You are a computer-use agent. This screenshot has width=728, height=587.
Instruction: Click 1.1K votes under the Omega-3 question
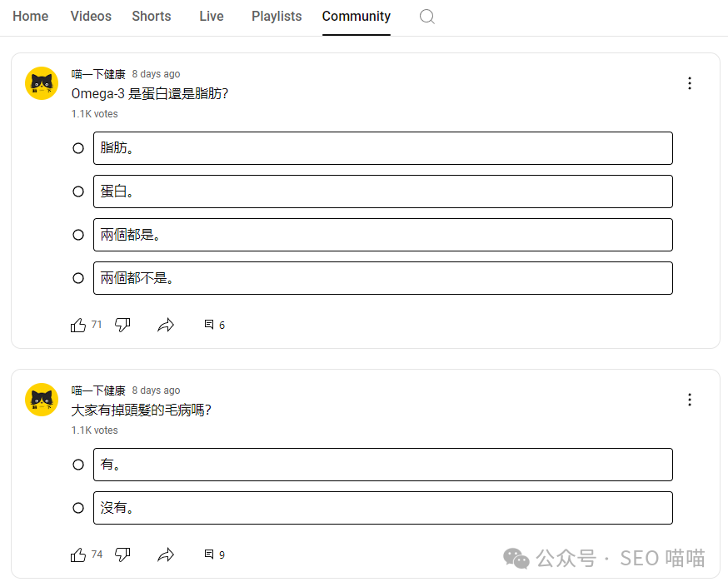95,114
